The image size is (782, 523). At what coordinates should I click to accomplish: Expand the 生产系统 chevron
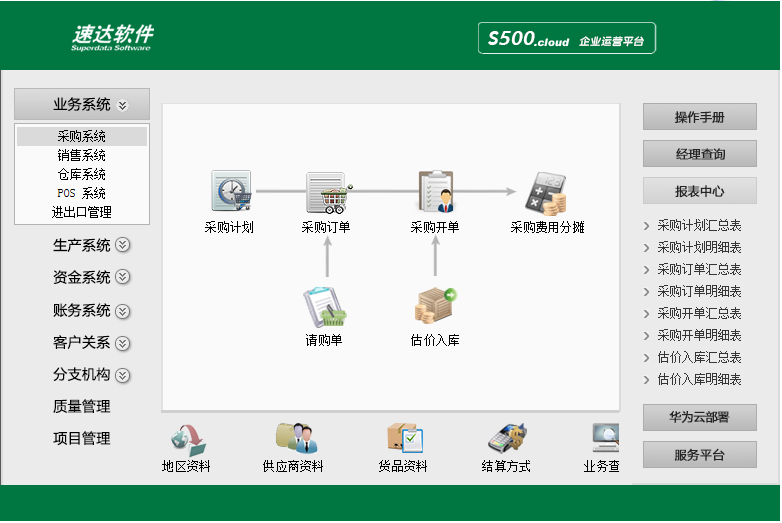pos(123,245)
